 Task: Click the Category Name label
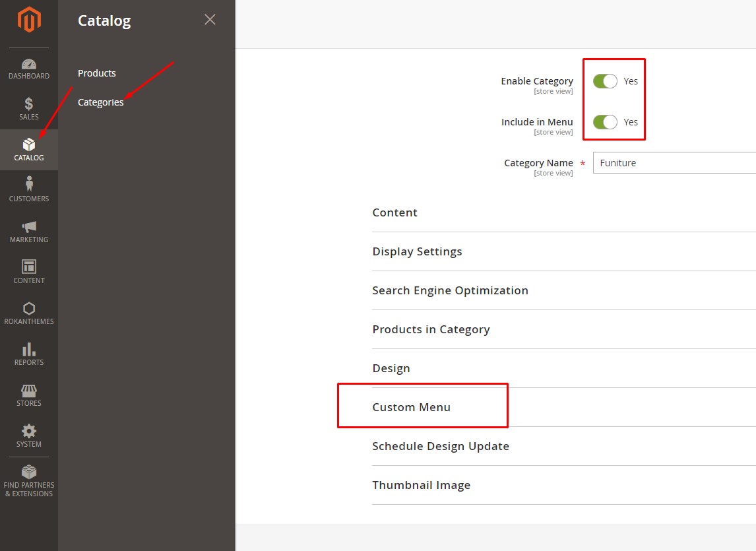click(538, 163)
